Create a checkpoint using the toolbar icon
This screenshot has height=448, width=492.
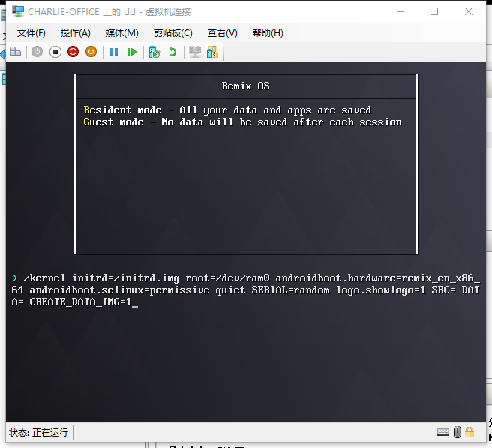click(154, 52)
